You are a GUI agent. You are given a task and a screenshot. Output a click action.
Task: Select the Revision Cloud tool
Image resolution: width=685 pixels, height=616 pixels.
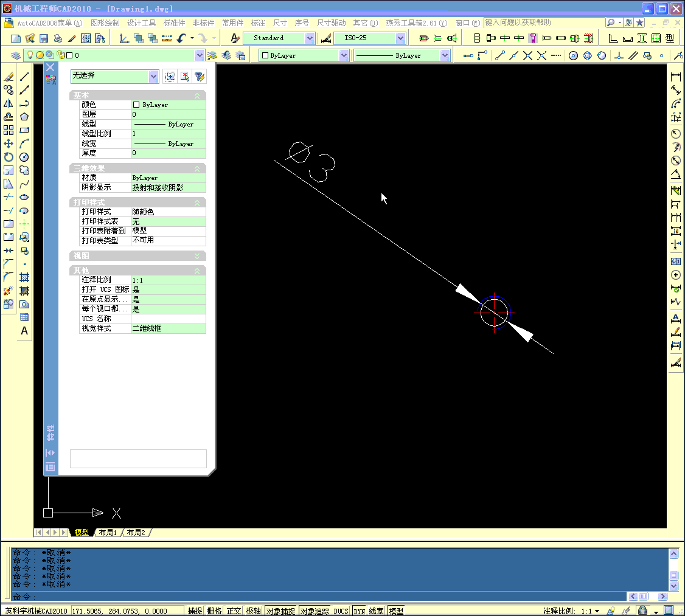click(x=24, y=170)
